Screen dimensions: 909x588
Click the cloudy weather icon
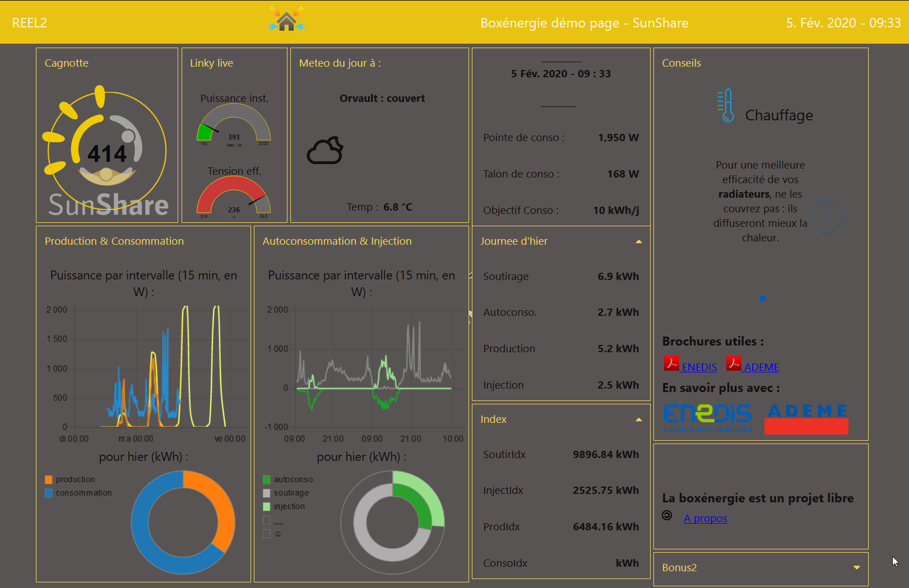tap(325, 150)
